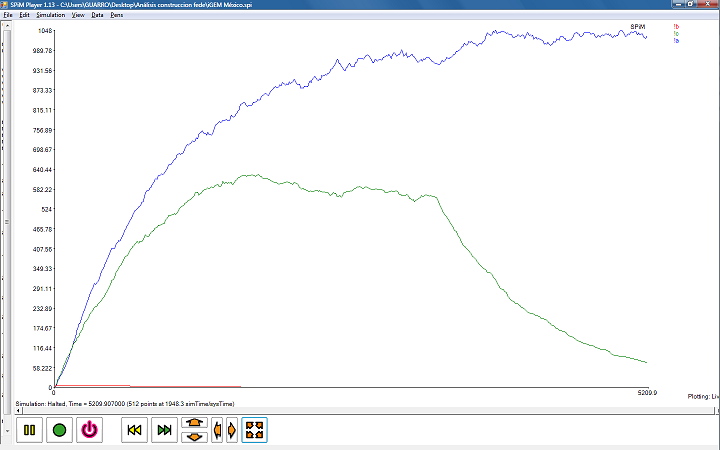Click the green circle run button
The height and width of the screenshot is (450, 720).
[59, 430]
